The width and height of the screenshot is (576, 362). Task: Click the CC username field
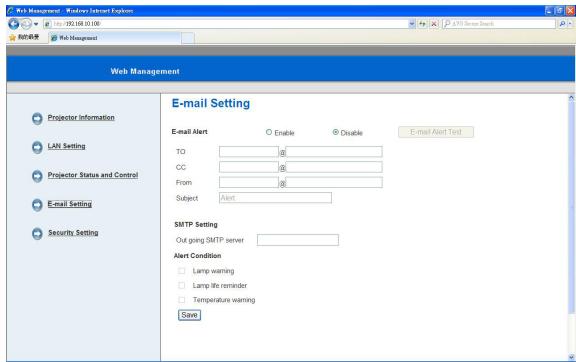249,167
